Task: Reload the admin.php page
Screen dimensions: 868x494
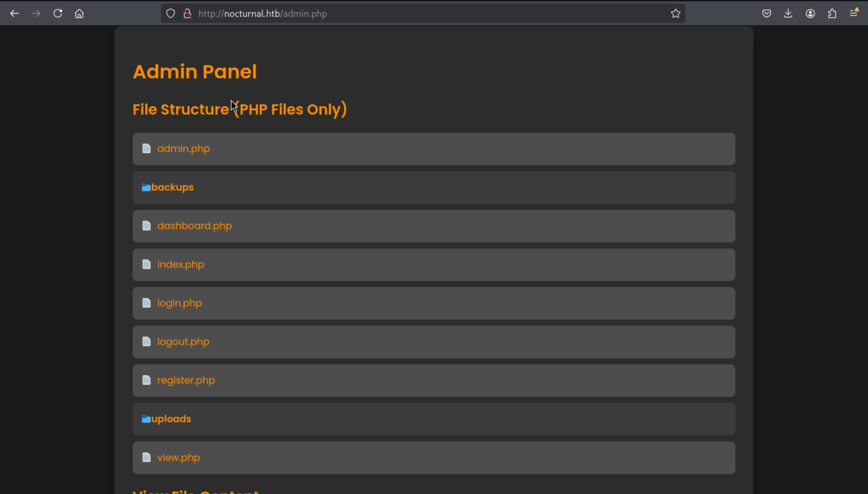Action: click(58, 14)
